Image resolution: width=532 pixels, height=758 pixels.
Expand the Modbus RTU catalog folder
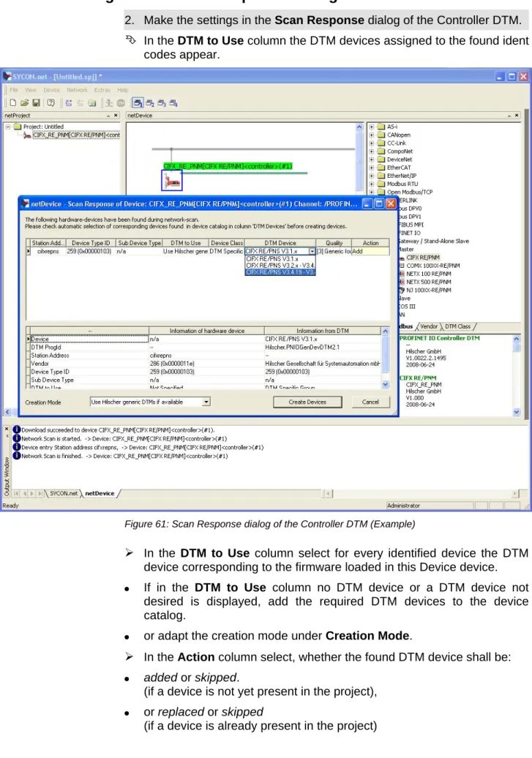pyautogui.click(x=372, y=184)
